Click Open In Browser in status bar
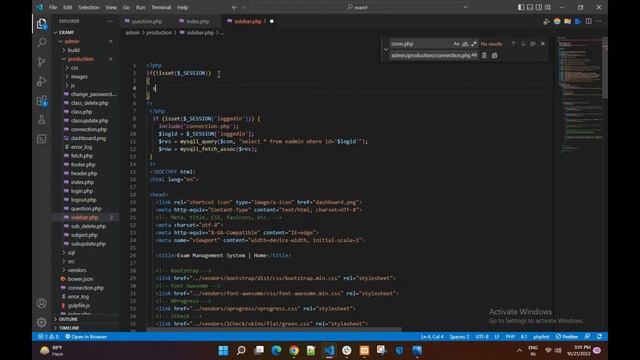 (x=86, y=337)
